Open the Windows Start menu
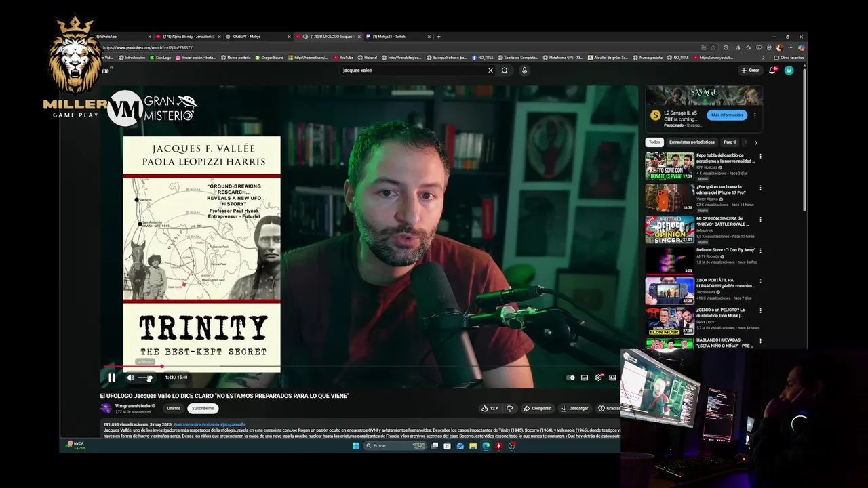Viewport: 868px width, 488px height. point(355,446)
